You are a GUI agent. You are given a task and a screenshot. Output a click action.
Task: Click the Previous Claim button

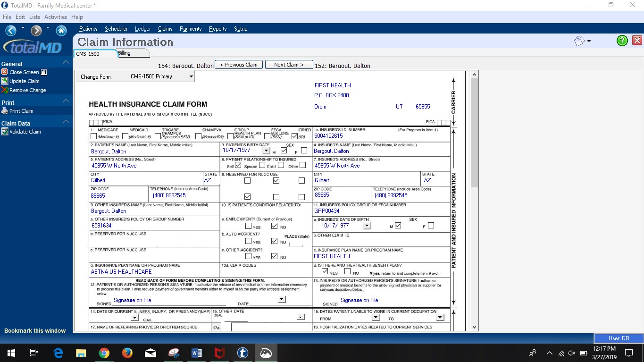click(x=239, y=65)
